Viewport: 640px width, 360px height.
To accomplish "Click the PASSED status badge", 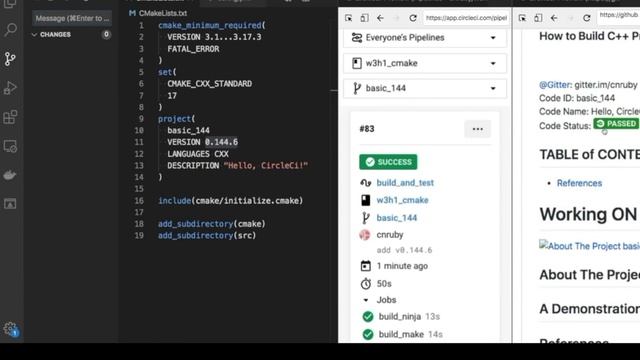I will point(616,124).
